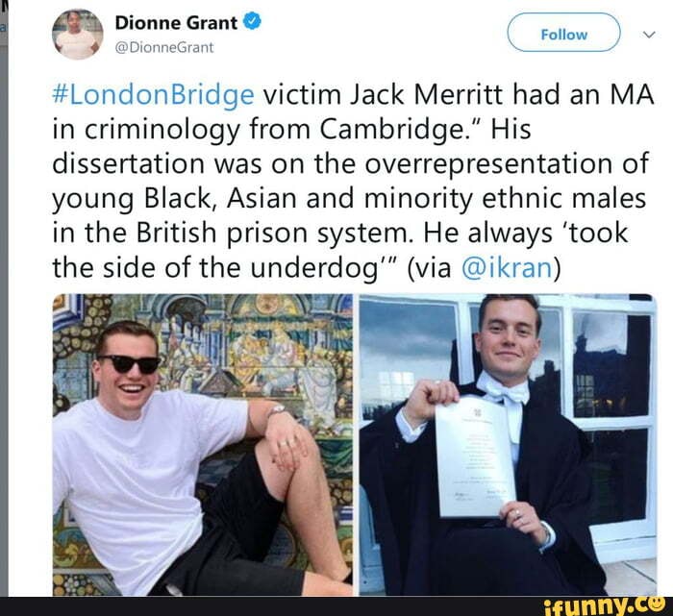This screenshot has height=616, width=673.
Task: Open the right graduation photo
Action: click(508, 445)
